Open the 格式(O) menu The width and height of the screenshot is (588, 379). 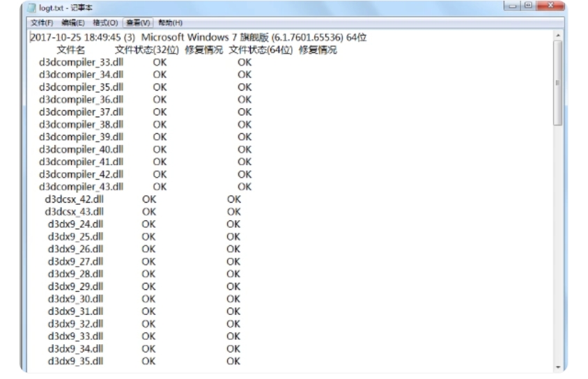(x=105, y=23)
